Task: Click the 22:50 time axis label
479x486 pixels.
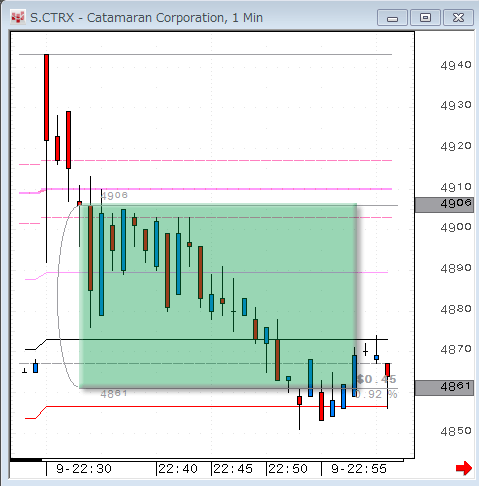Action: pyautogui.click(x=288, y=469)
